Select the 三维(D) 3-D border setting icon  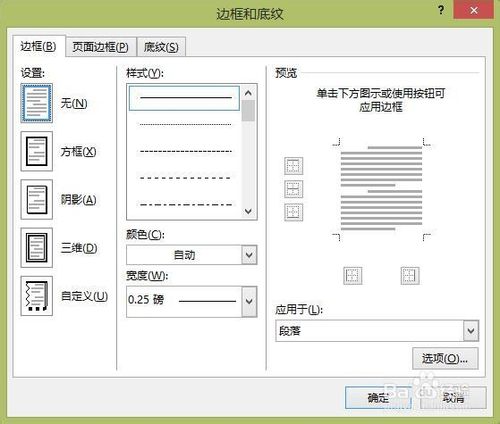click(x=37, y=248)
